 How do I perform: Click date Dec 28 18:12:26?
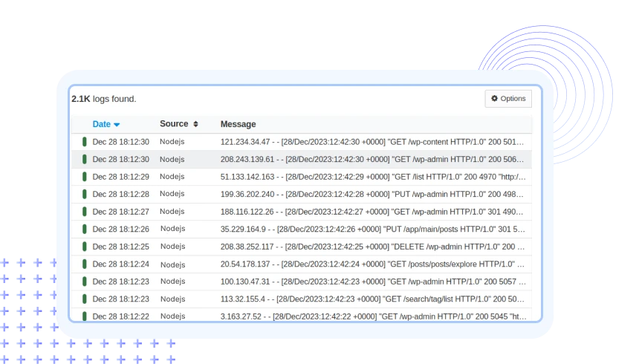tap(120, 229)
